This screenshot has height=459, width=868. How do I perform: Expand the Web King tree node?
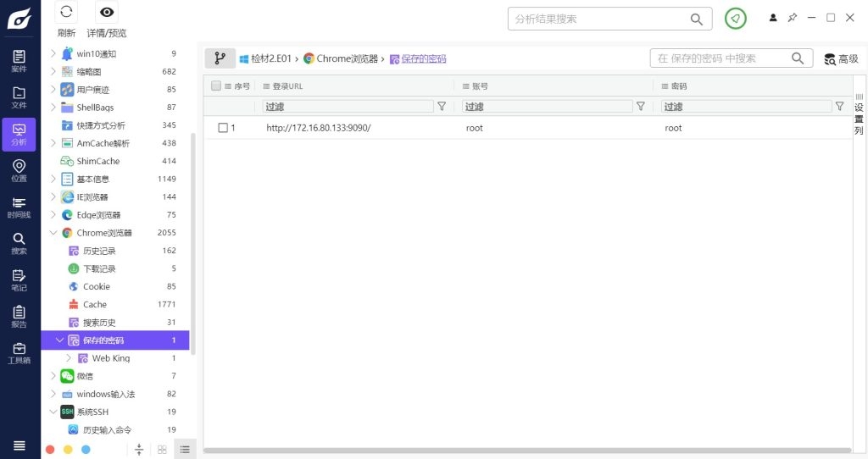pos(70,358)
